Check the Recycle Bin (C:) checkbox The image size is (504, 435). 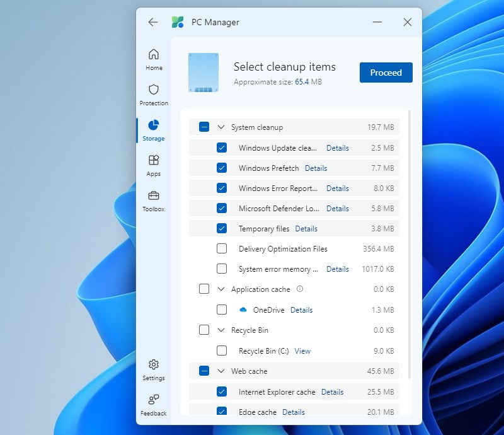tap(222, 351)
